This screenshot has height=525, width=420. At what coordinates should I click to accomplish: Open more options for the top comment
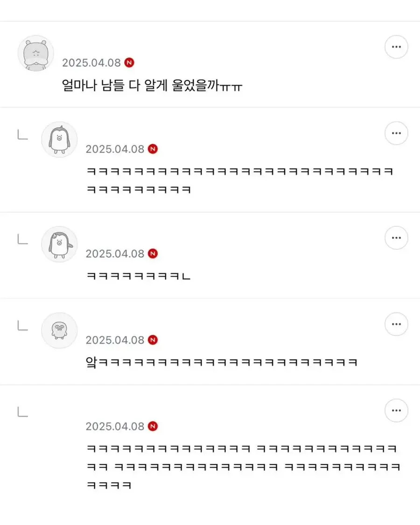396,47
